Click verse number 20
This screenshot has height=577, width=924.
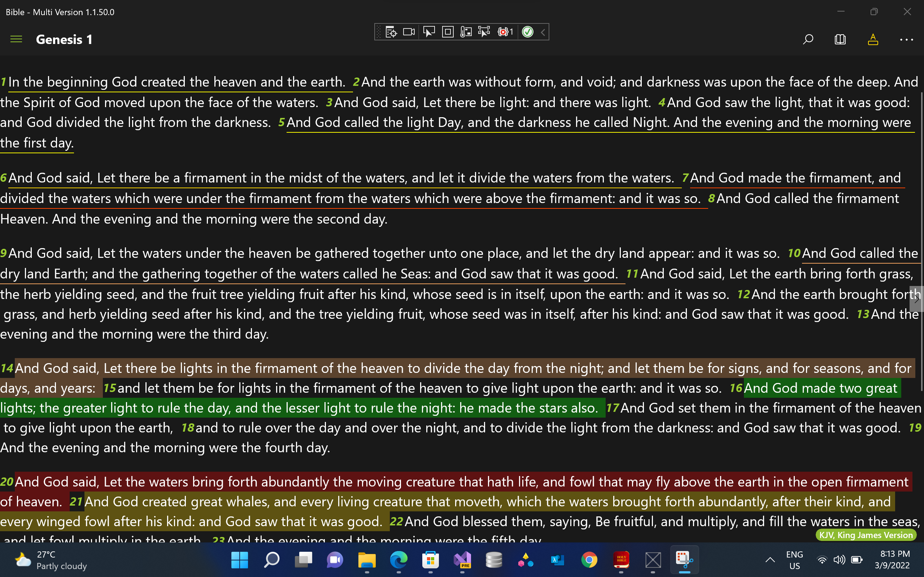[x=7, y=481]
